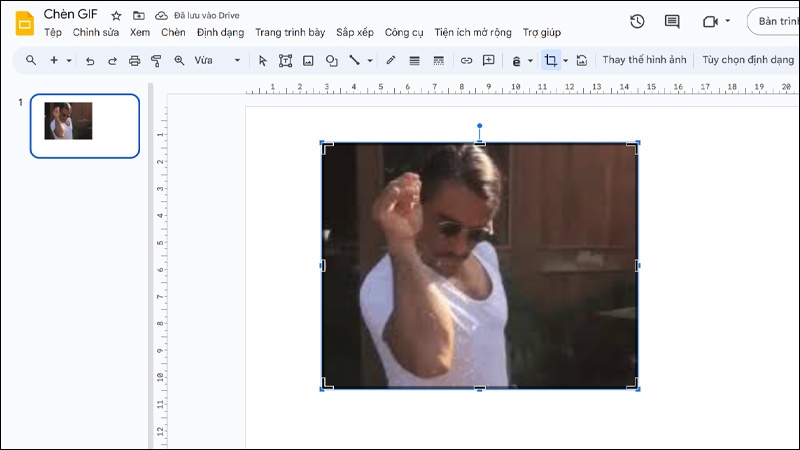The height and width of the screenshot is (450, 800).
Task: Open the Trợ giúp menu
Action: (542, 33)
